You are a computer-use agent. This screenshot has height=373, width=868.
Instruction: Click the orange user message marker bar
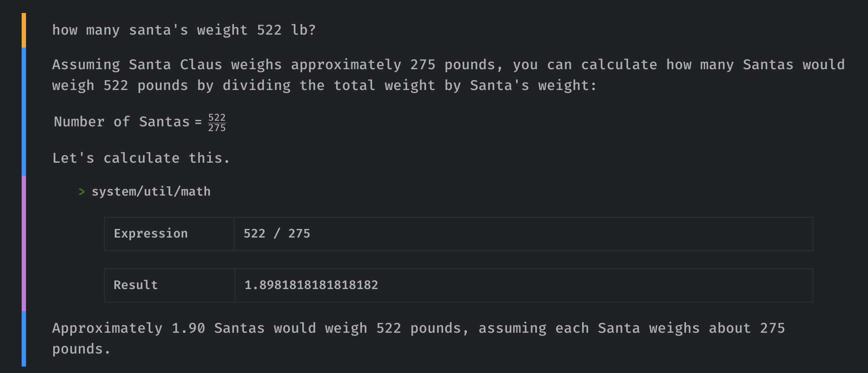[x=24, y=30]
